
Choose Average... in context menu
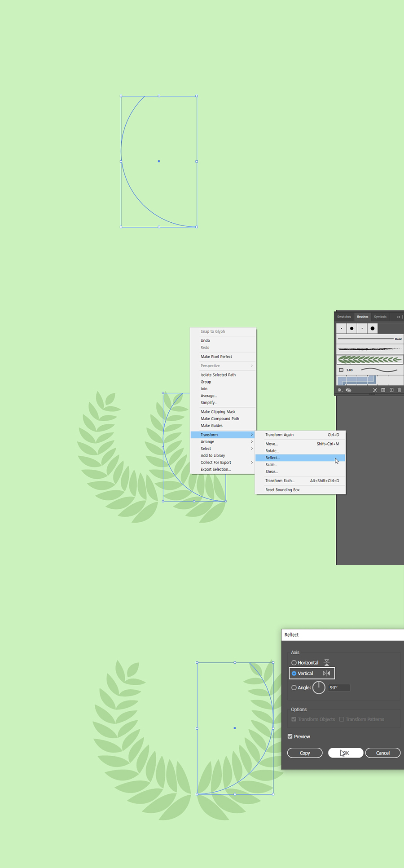tap(223, 396)
